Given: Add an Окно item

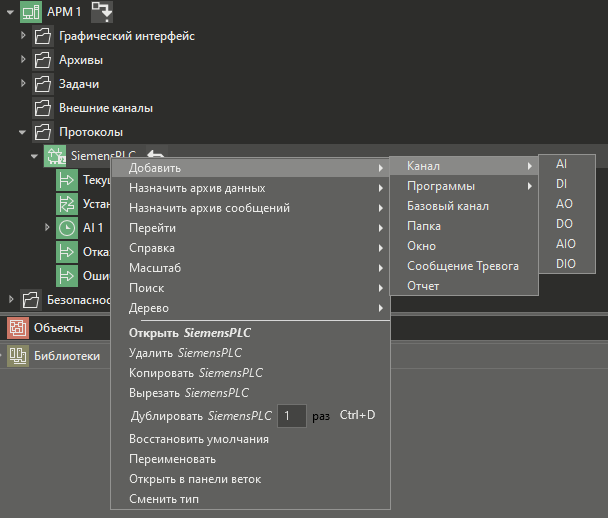Looking at the screenshot, I should click(464, 246).
